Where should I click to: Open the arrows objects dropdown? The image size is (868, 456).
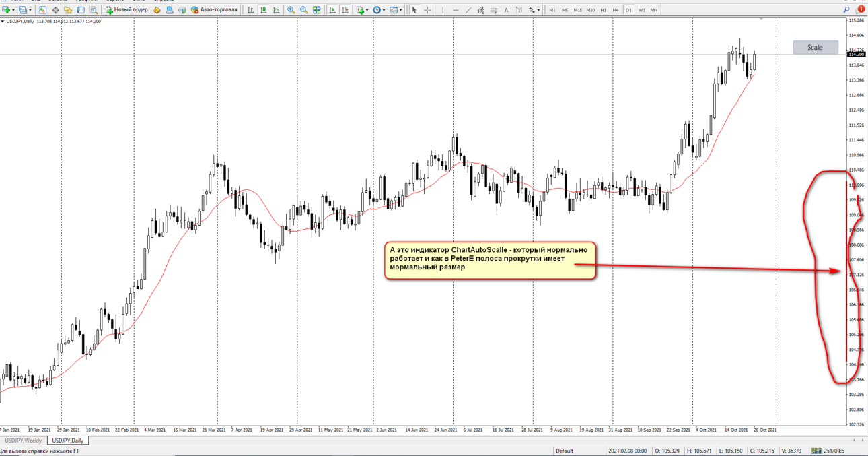tap(539, 10)
